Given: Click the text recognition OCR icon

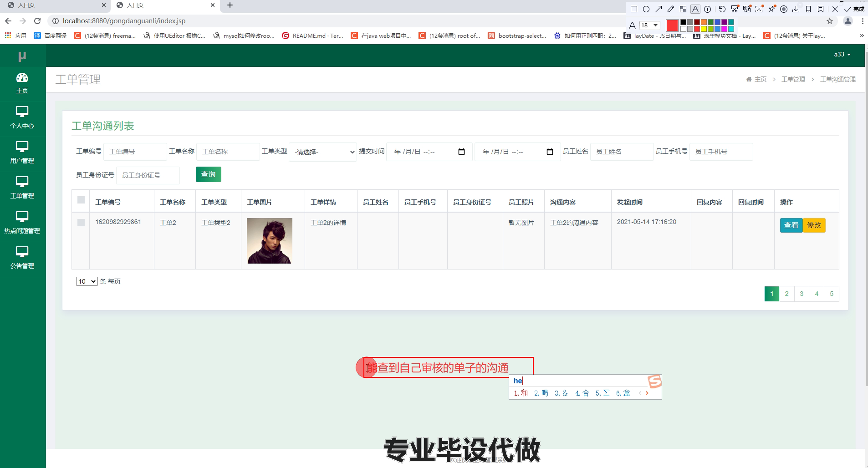Looking at the screenshot, I should pos(759,9).
